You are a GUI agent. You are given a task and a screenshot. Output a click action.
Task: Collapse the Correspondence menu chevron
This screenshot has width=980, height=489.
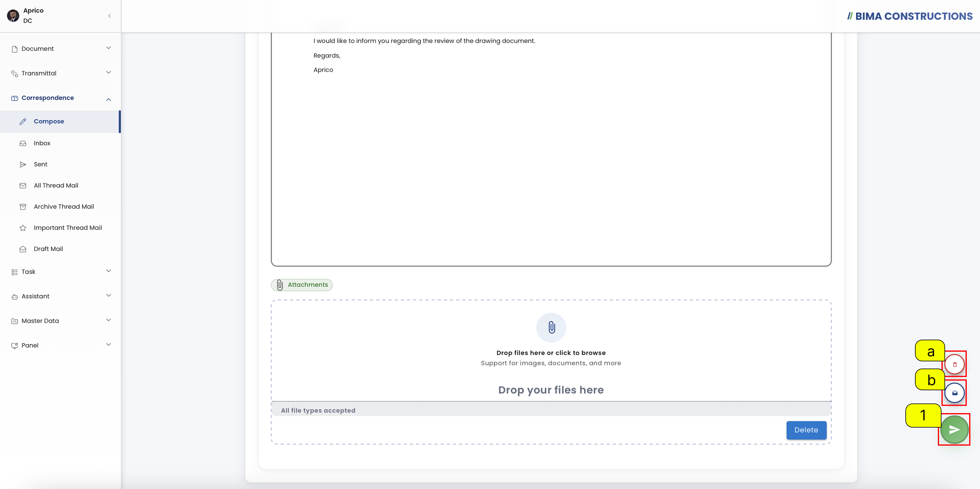tap(108, 99)
